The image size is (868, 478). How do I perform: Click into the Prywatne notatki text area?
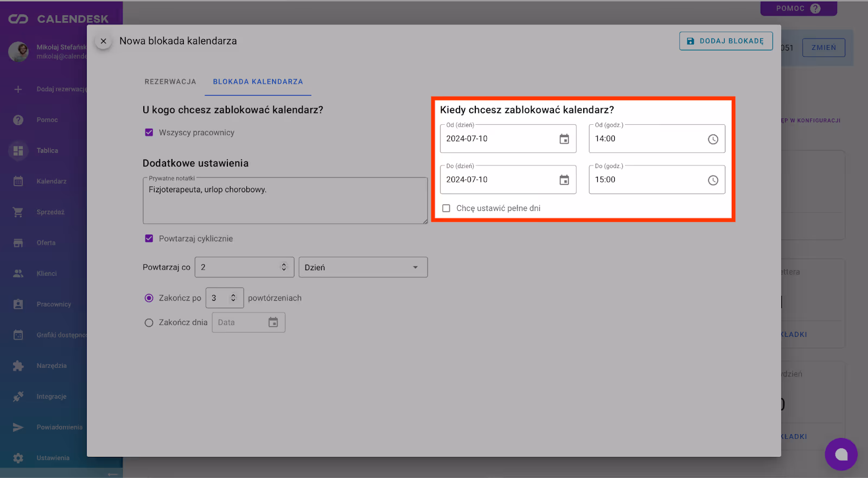click(285, 203)
